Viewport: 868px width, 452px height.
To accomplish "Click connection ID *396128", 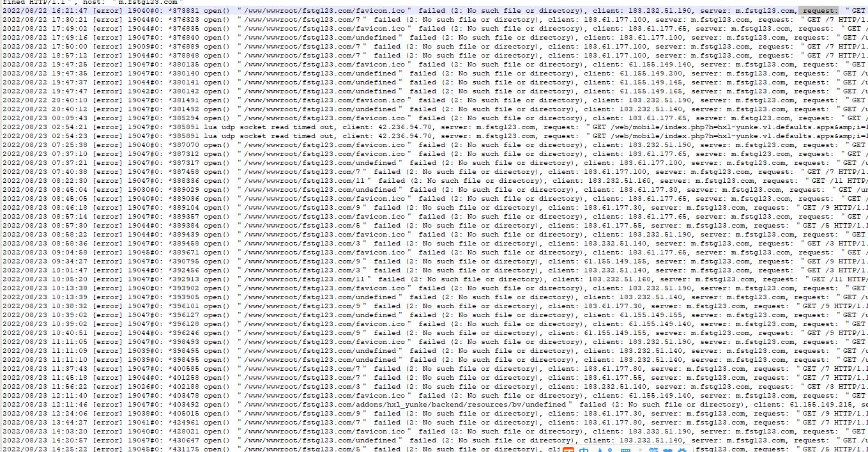I will point(183,324).
